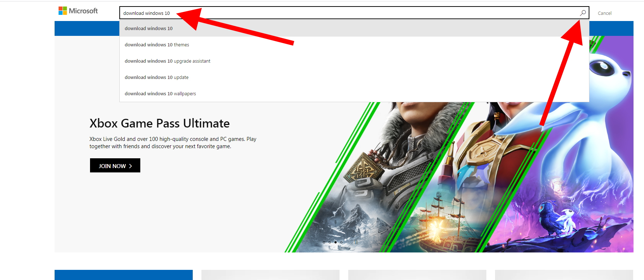Open the Microsoft logo home link
Screen dimensions: 644x280
[78, 11]
